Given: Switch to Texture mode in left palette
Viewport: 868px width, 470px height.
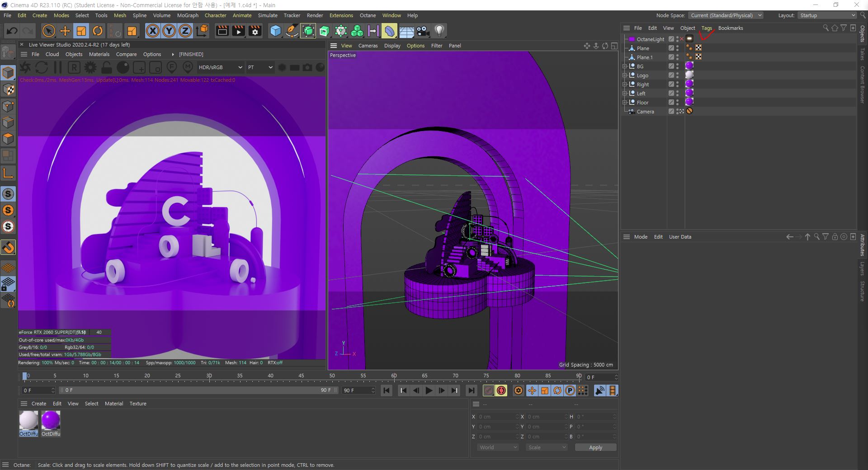Looking at the screenshot, I should pyautogui.click(x=8, y=89).
